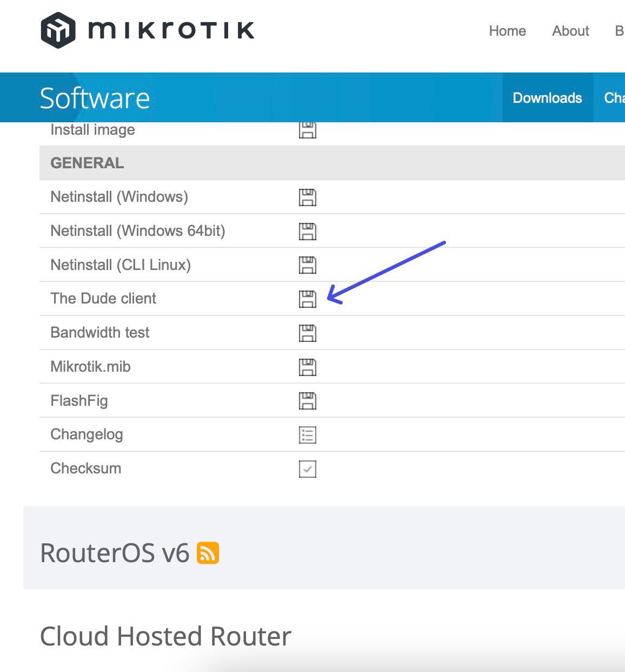The image size is (625, 672).
Task: Download Netinstall (CLI Linux) floppy icon
Action: pos(308,265)
